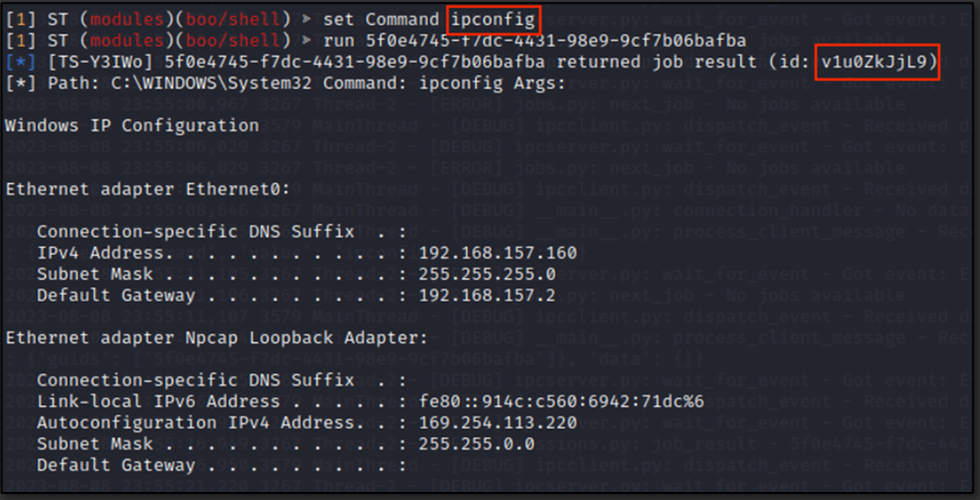Click the "Link-local IPv6 Address" label
980x500 pixels.
pos(158,402)
